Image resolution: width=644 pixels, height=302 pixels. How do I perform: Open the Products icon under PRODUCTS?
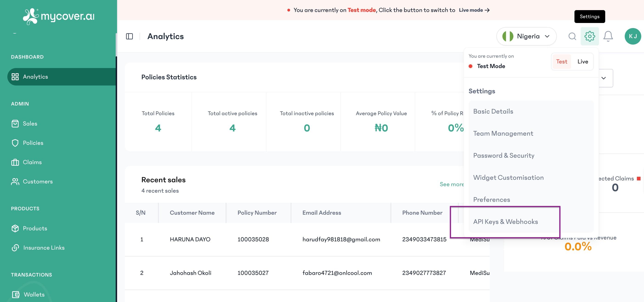pyautogui.click(x=15, y=228)
